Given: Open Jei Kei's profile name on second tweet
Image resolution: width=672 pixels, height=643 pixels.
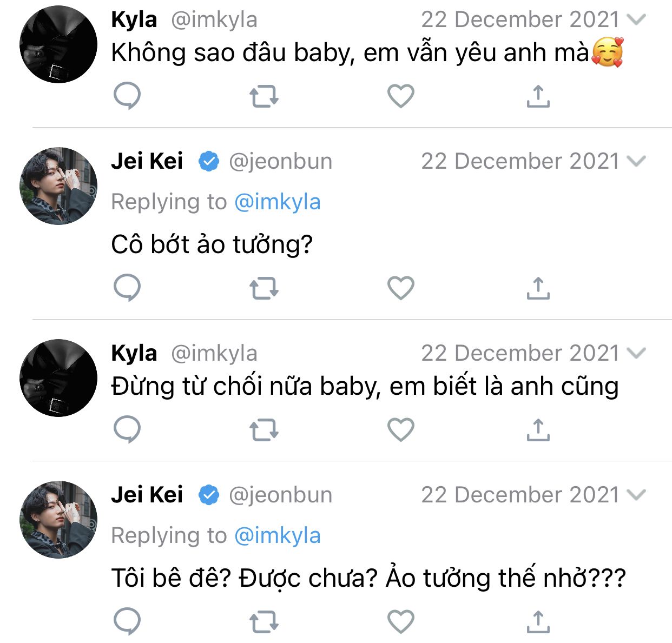Looking at the screenshot, I should [x=147, y=161].
